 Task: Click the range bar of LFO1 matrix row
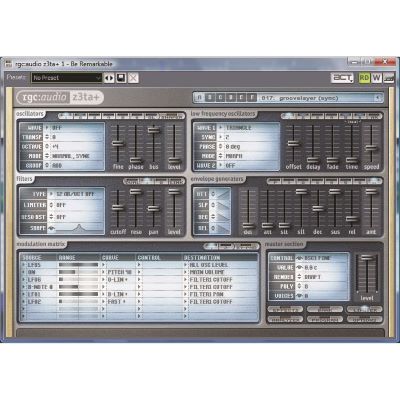pyautogui.click(x=79, y=294)
